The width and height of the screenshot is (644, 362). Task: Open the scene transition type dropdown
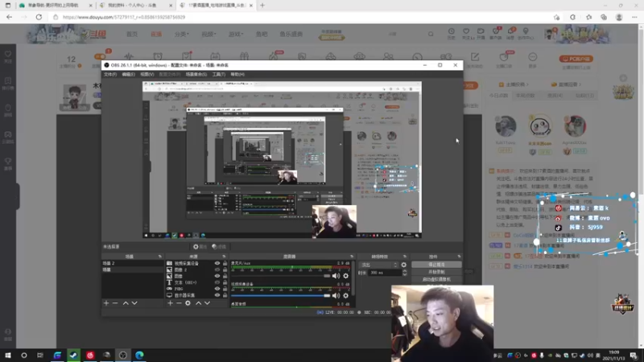378,265
